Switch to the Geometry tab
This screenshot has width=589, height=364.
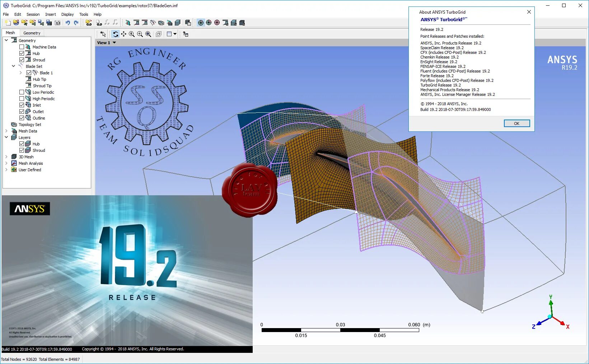[x=32, y=33]
